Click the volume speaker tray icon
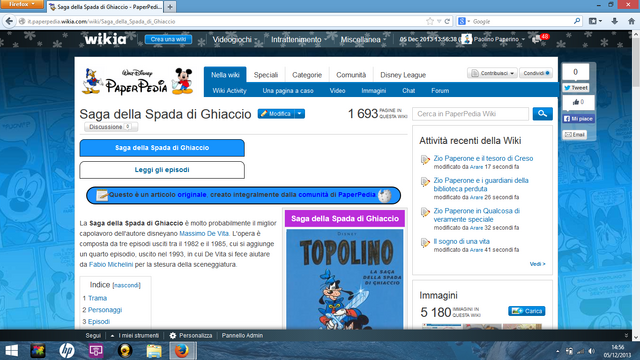The height and width of the screenshot is (360, 640). pos(591,351)
